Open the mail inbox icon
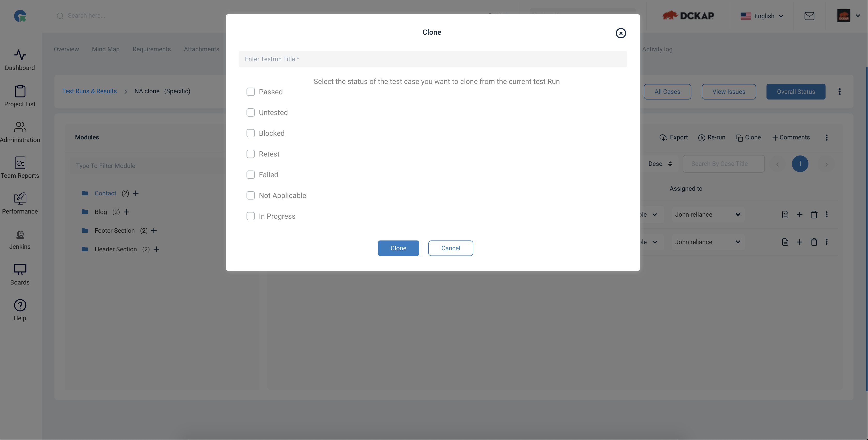The image size is (868, 440). coord(809,16)
